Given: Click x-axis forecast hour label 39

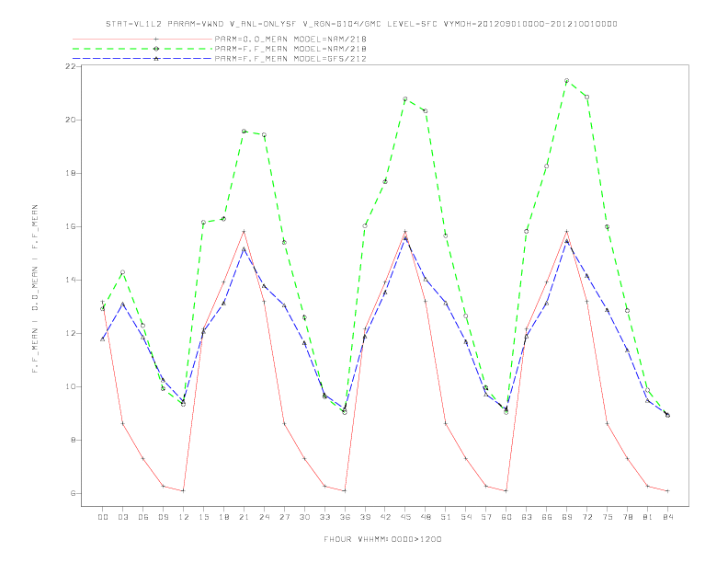Looking at the screenshot, I should point(365,517).
